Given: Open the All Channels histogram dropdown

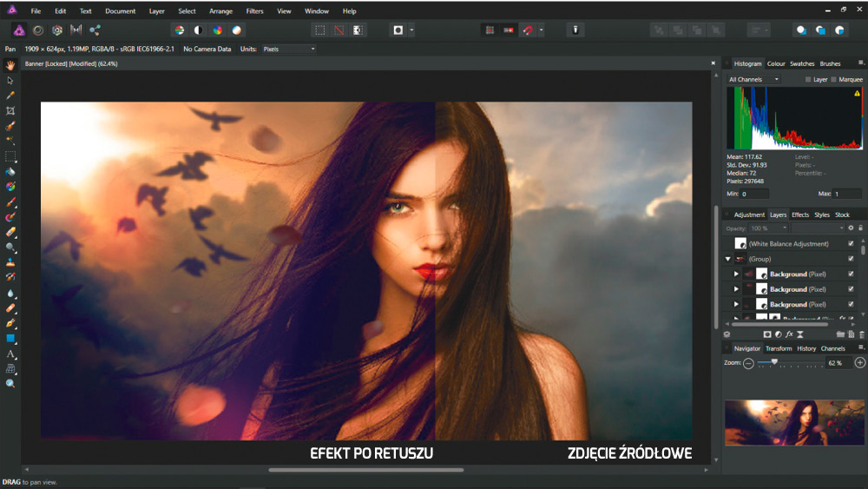Looking at the screenshot, I should tap(753, 79).
